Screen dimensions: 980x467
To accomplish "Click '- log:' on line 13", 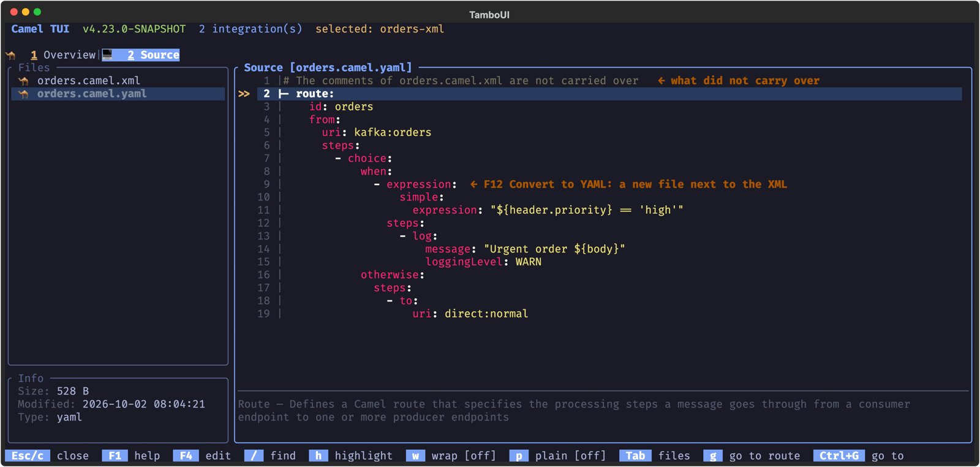I will click(418, 236).
